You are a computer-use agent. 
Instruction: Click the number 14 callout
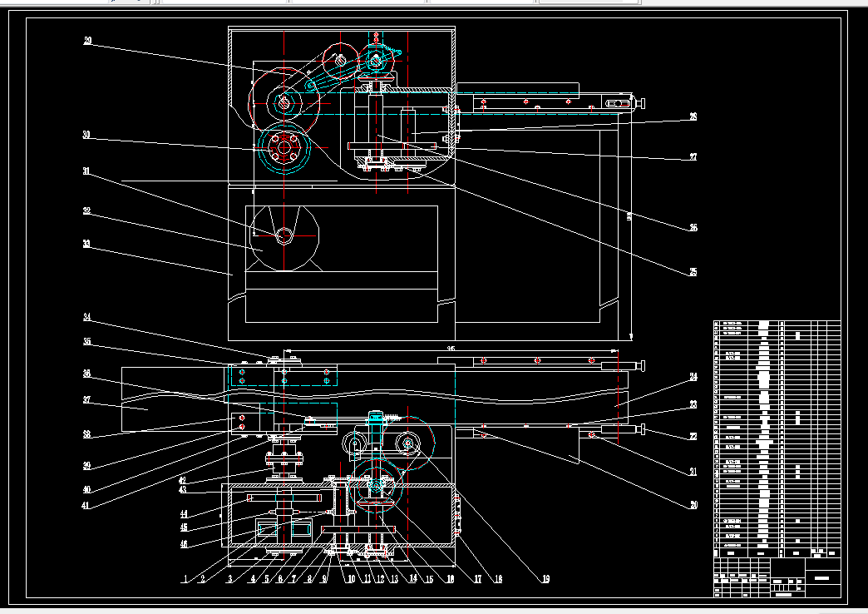click(x=413, y=578)
